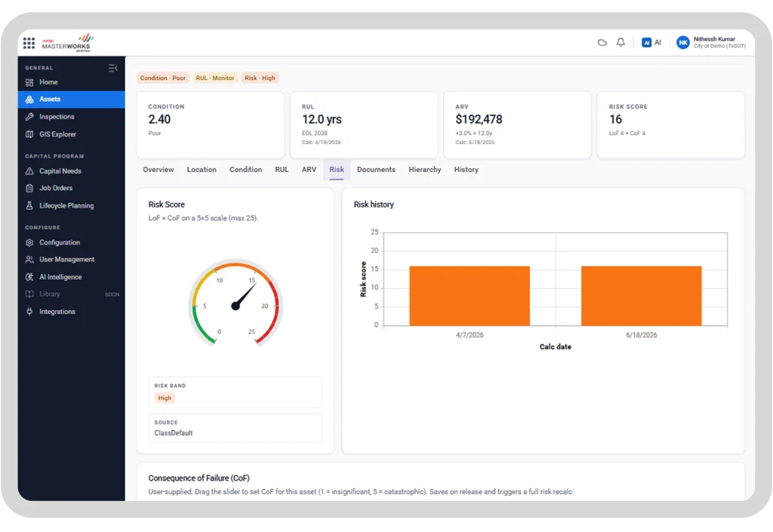Click the 6/18/2026 risk history bar
This screenshot has height=532, width=773.
click(x=641, y=296)
